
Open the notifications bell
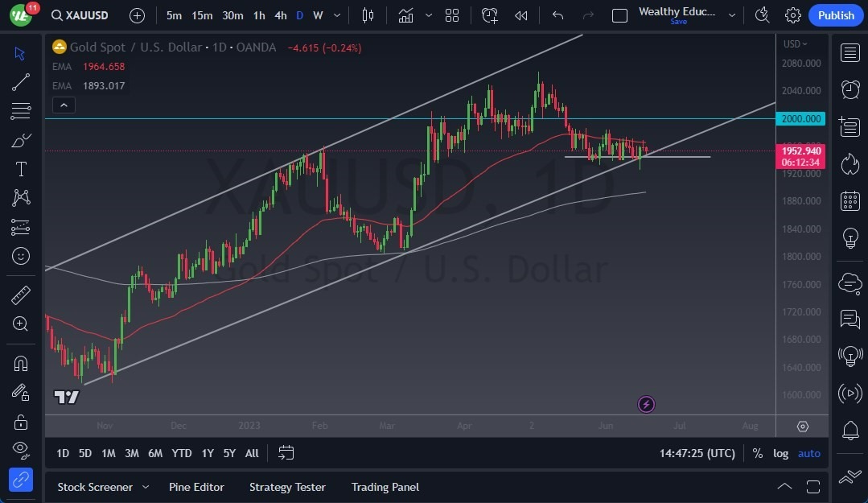(x=849, y=431)
